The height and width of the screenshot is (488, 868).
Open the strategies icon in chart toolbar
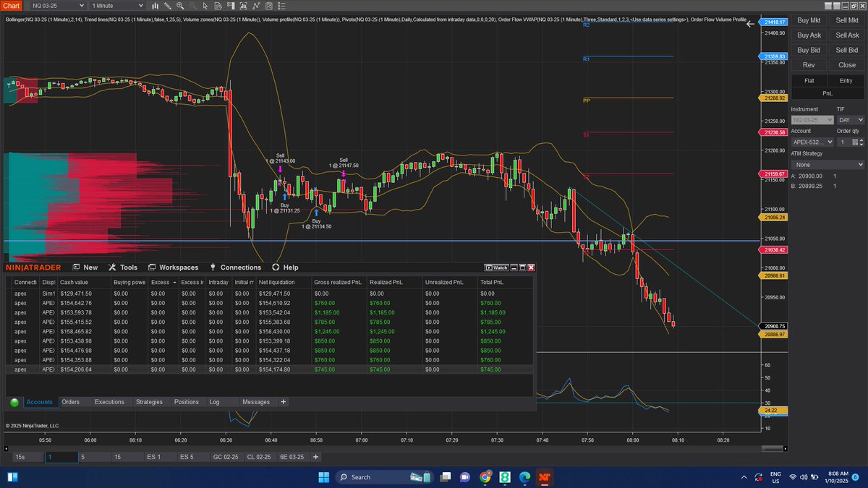(256, 6)
